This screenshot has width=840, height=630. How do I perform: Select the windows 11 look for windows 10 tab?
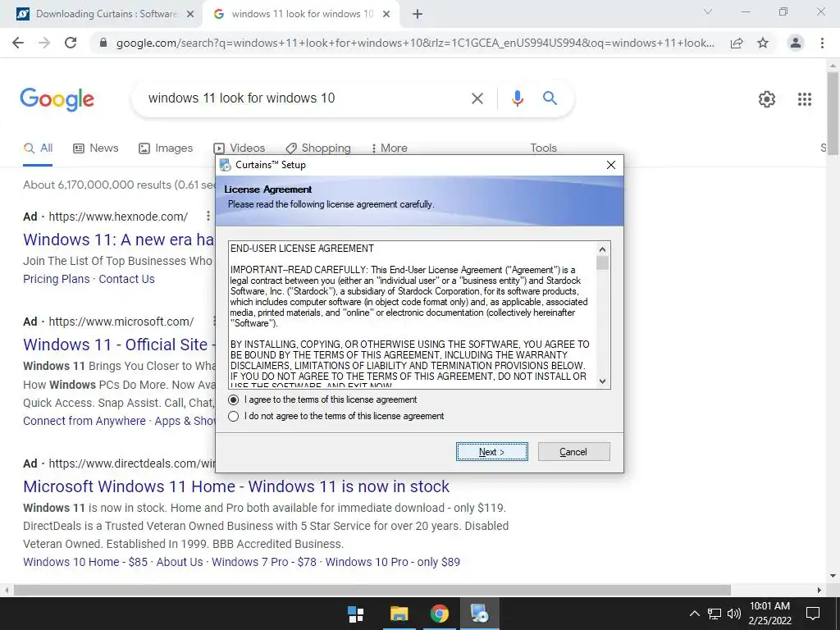coord(301,15)
